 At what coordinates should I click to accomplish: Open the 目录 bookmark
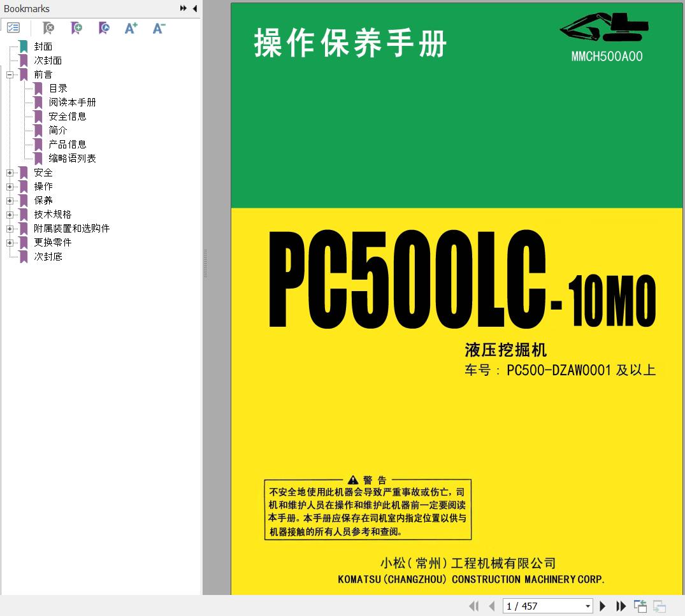pyautogui.click(x=58, y=89)
